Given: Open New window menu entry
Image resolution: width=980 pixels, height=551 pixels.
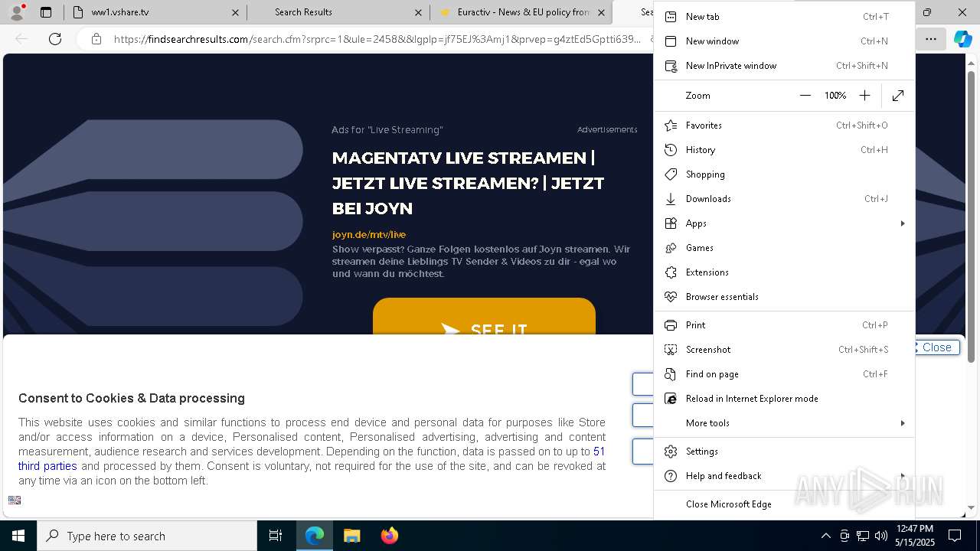Looking at the screenshot, I should pos(784,41).
